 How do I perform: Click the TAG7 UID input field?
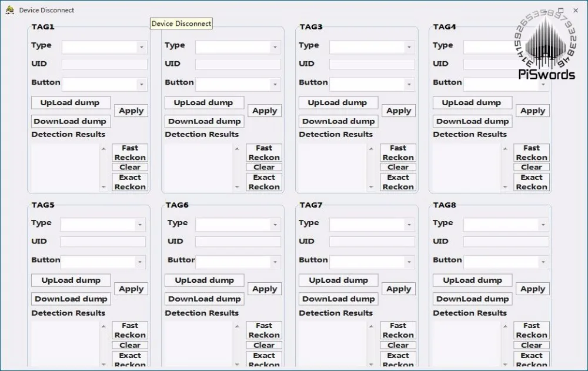pyautogui.click(x=372, y=241)
